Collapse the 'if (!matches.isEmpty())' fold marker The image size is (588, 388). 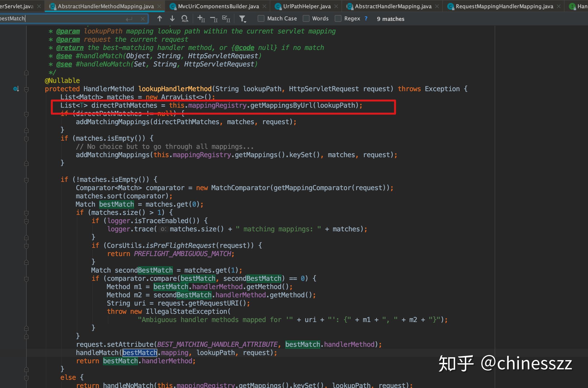pyautogui.click(x=26, y=180)
